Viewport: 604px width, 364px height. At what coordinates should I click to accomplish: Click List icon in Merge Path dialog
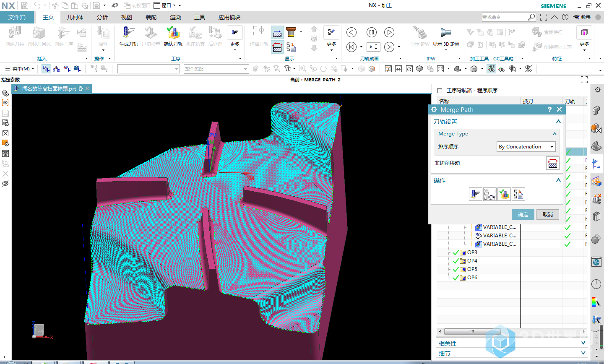click(518, 194)
